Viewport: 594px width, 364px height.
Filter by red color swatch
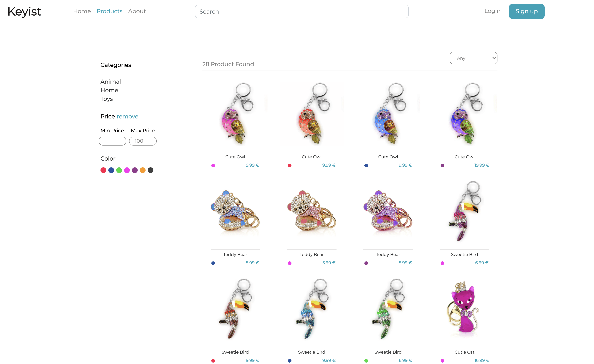103,170
